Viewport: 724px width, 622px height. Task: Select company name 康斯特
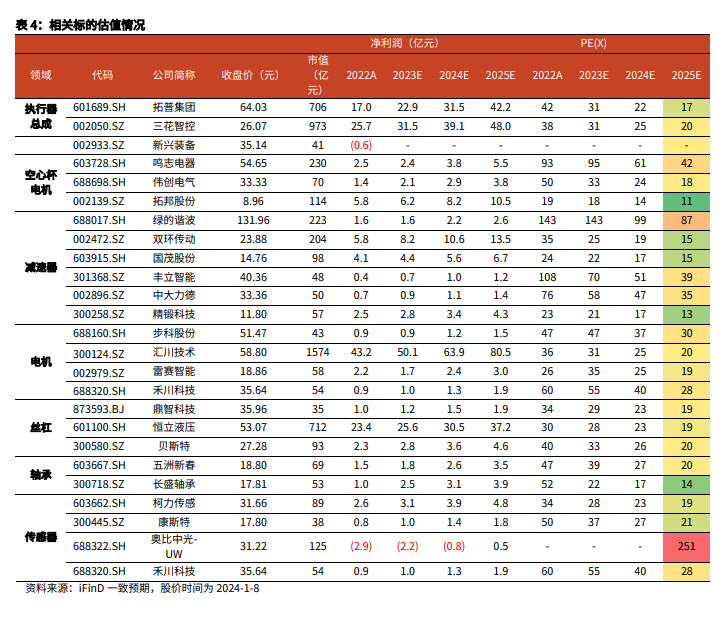point(174,523)
